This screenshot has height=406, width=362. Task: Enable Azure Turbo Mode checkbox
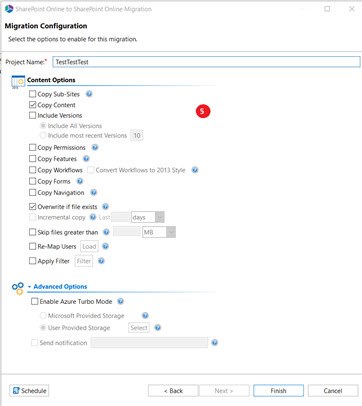point(35,301)
